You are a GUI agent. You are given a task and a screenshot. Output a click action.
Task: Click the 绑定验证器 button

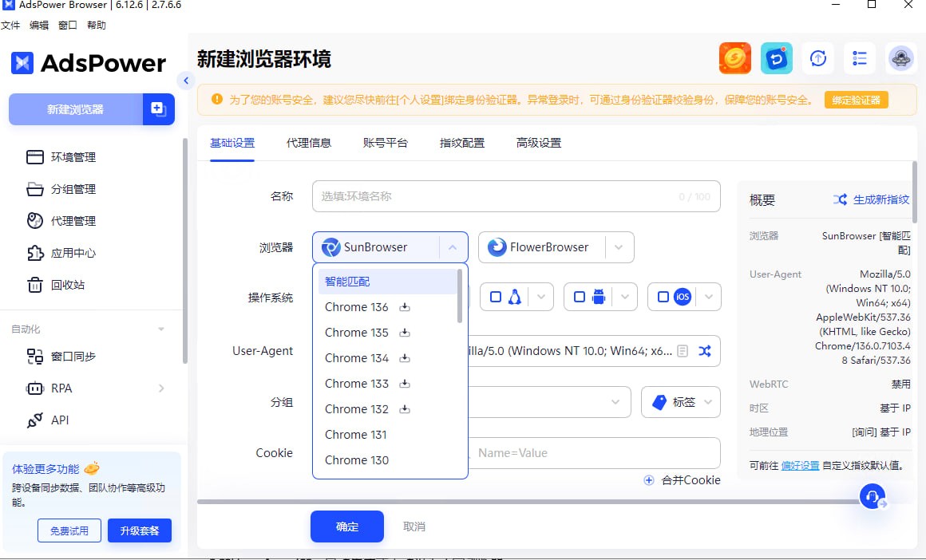(857, 101)
